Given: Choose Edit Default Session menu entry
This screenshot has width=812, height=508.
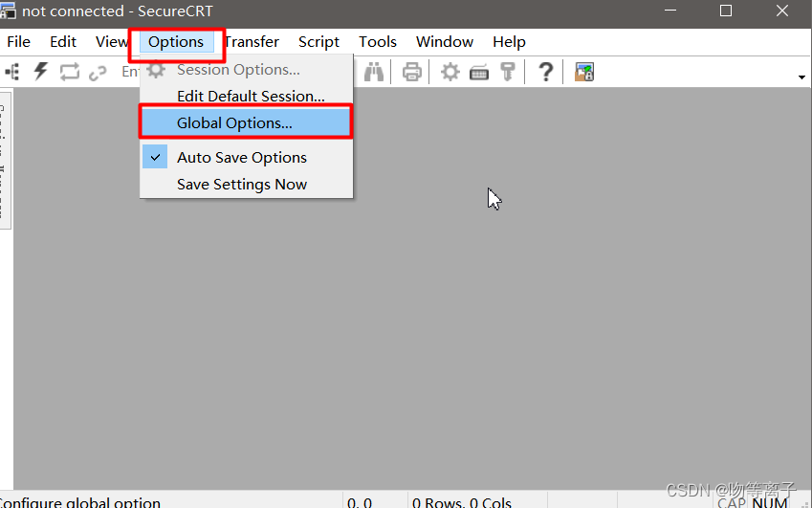Looking at the screenshot, I should point(247,97).
